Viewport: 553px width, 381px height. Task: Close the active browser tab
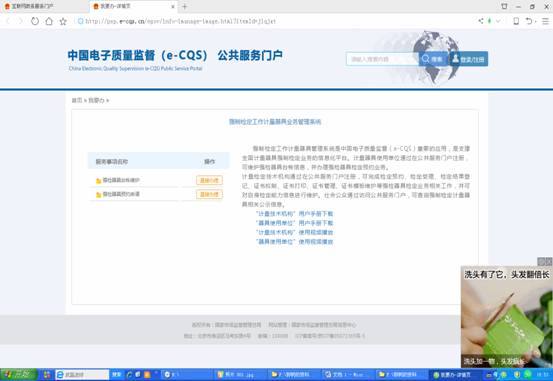(173, 6)
